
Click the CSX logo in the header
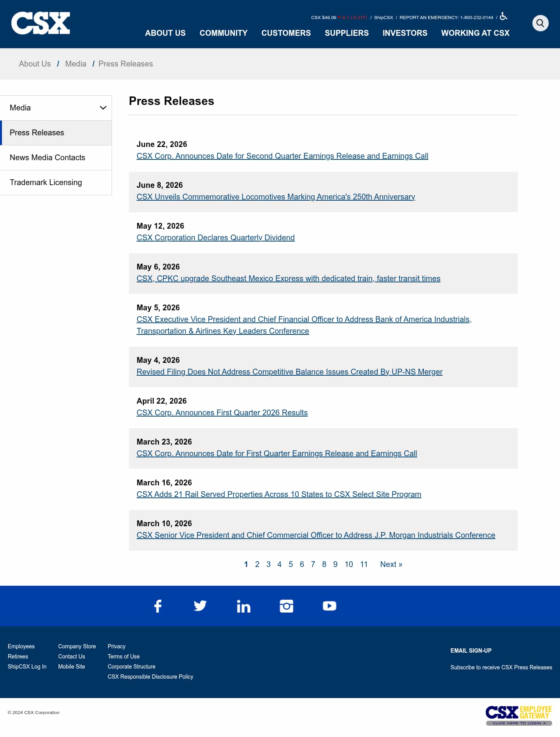pyautogui.click(x=40, y=23)
